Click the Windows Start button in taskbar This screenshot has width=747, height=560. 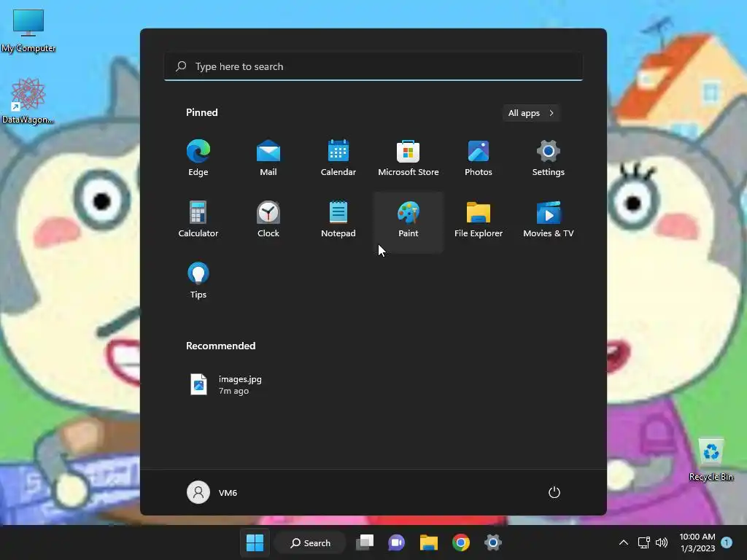(255, 542)
